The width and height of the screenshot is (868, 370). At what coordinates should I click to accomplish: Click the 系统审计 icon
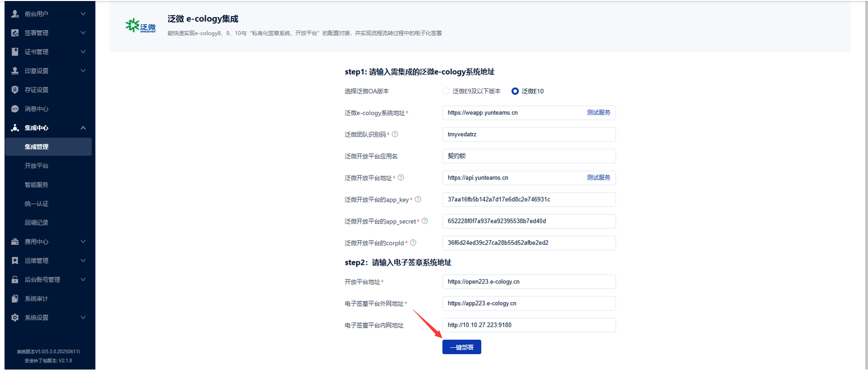tap(15, 299)
